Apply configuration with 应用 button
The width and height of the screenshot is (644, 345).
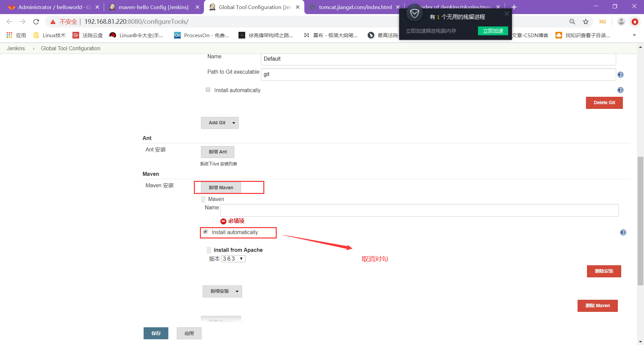coord(189,333)
